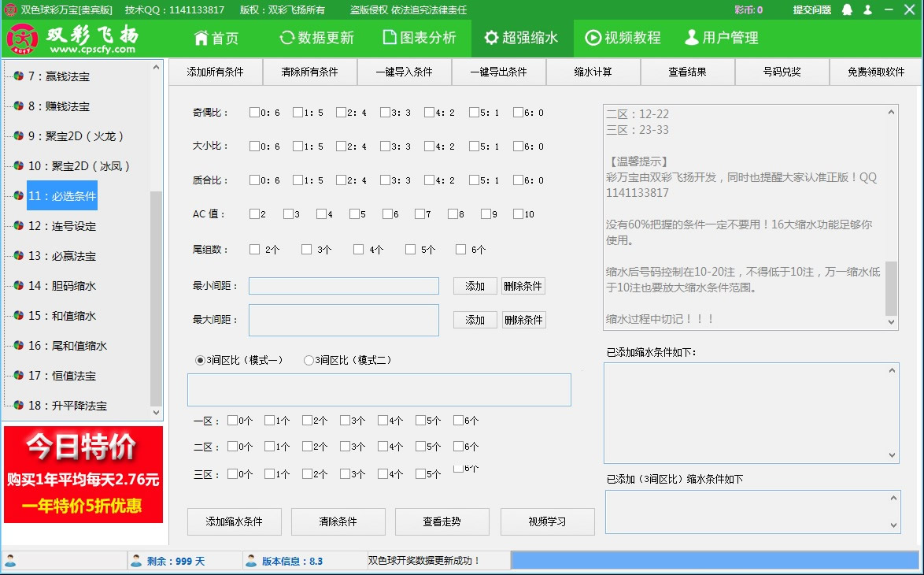This screenshot has height=575, width=924.
Task: Open the notification bell icon in title bar
Action: point(847,10)
